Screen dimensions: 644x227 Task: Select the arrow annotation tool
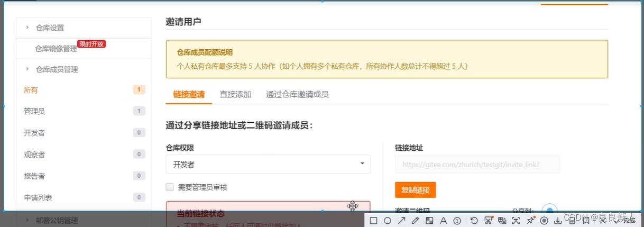[x=401, y=221]
